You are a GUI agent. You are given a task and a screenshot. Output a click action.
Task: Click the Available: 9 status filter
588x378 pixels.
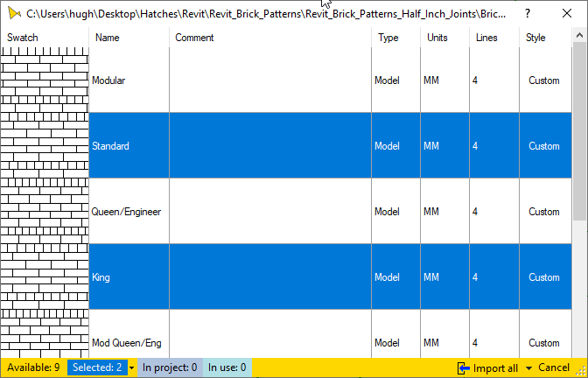click(x=33, y=367)
